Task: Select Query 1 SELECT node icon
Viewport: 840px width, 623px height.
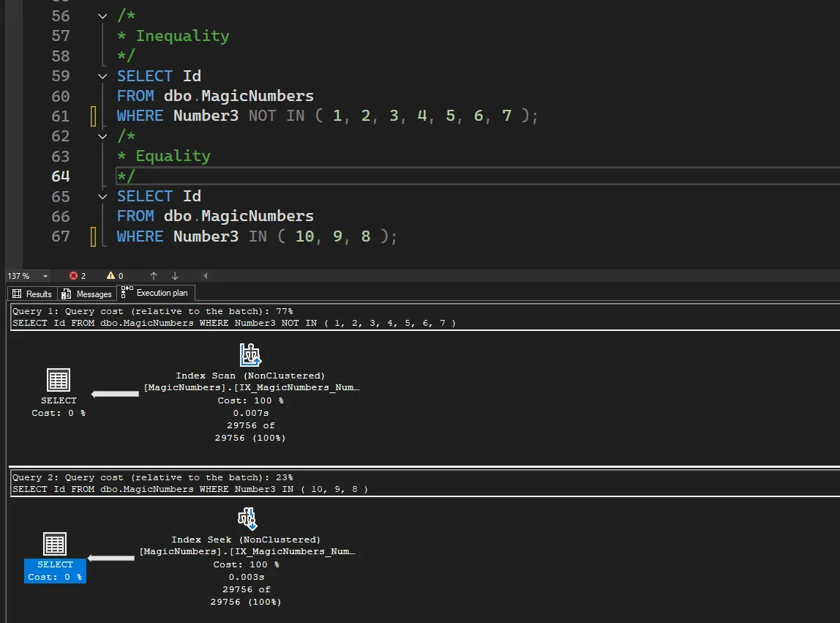Action: point(59,380)
